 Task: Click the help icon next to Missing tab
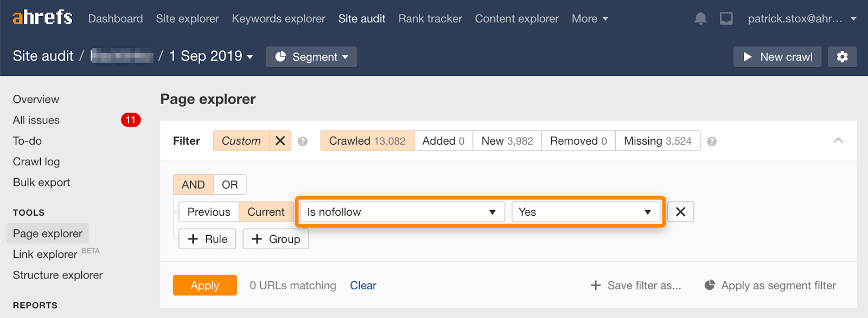712,141
